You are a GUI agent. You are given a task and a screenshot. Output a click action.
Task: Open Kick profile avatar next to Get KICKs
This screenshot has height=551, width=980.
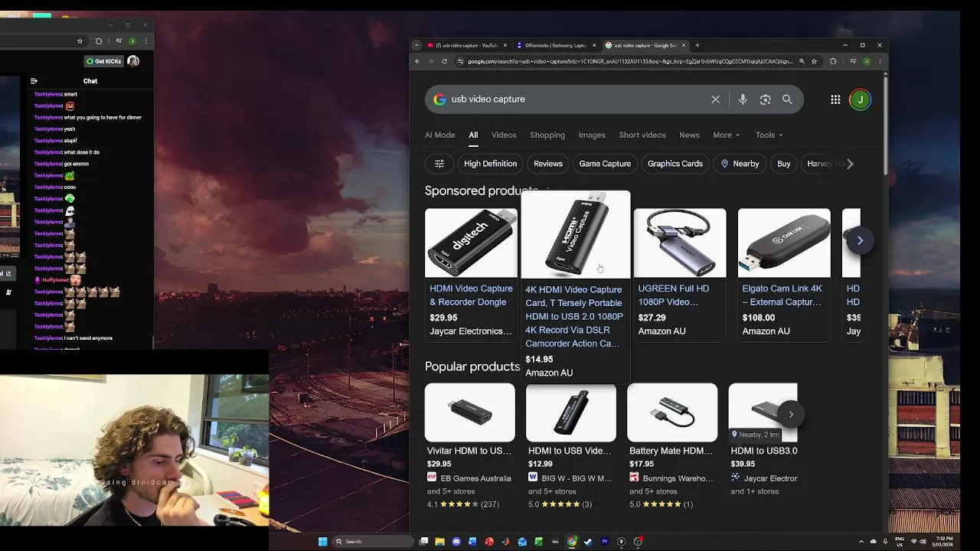[133, 61]
